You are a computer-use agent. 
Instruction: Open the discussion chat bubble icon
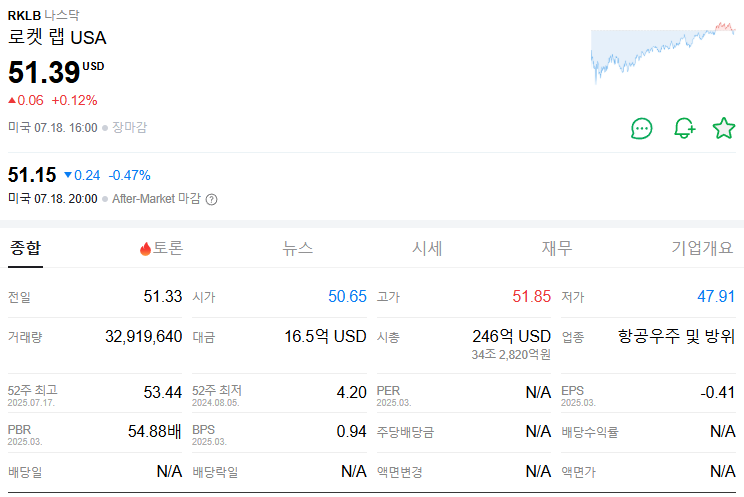642,129
